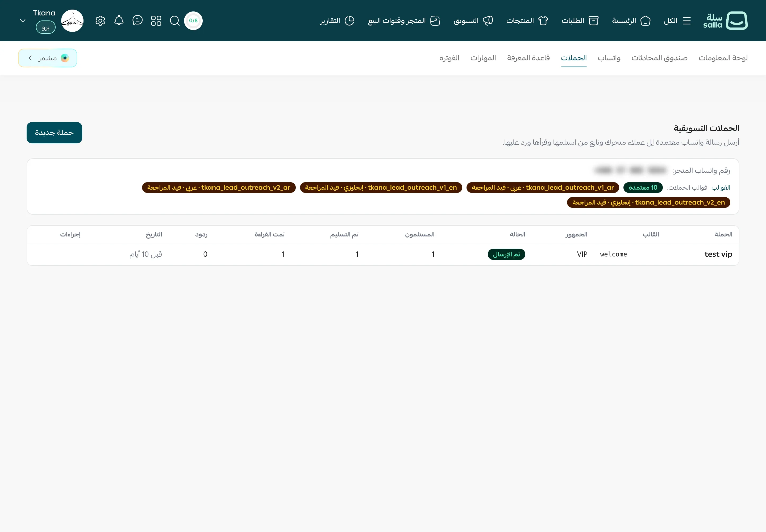This screenshot has height=532, width=766.
Task: Click the التاريخ column header
Action: tap(154, 234)
